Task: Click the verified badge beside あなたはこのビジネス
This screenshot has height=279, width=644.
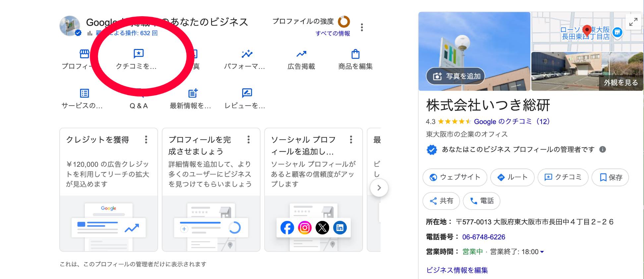Action: pos(432,150)
